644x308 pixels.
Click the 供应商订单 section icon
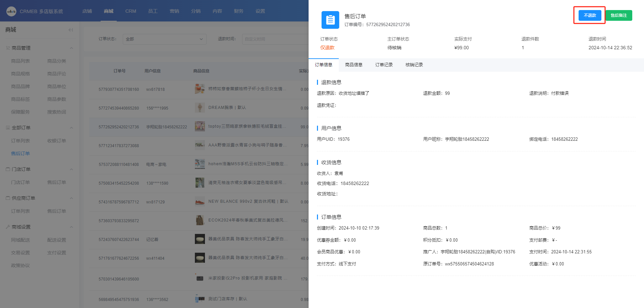coord(8,198)
